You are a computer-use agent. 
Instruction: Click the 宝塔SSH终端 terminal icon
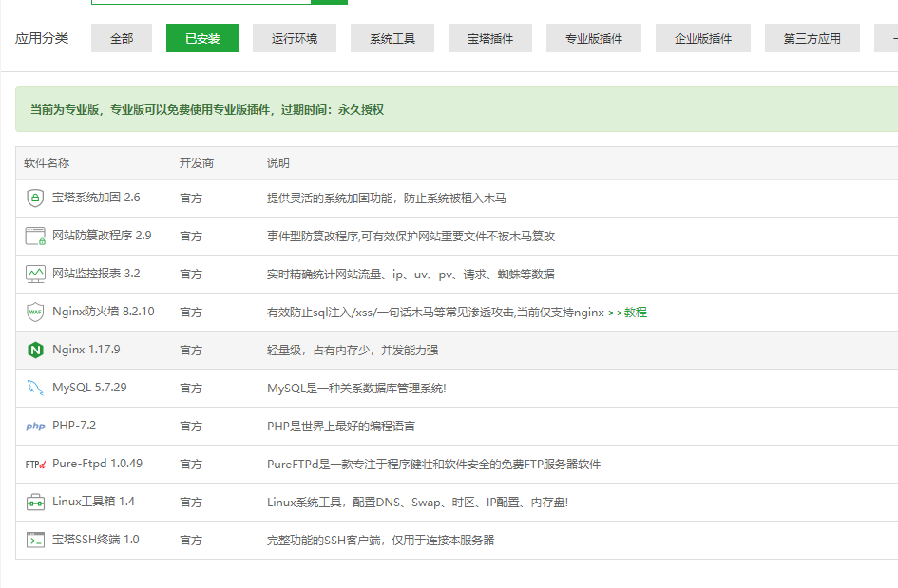35,540
